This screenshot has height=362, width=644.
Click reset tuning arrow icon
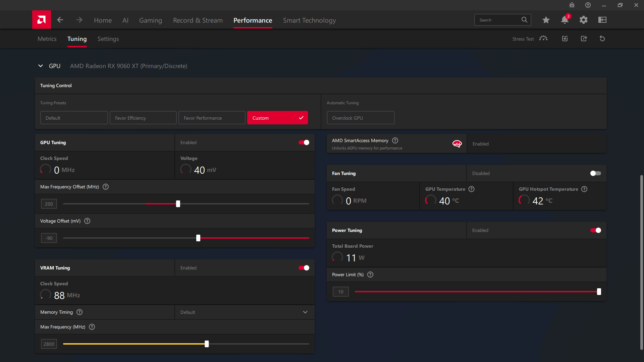pyautogui.click(x=602, y=39)
